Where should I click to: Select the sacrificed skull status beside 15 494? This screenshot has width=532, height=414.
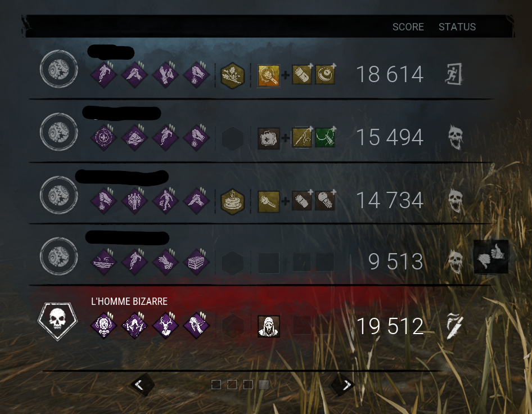(x=456, y=137)
